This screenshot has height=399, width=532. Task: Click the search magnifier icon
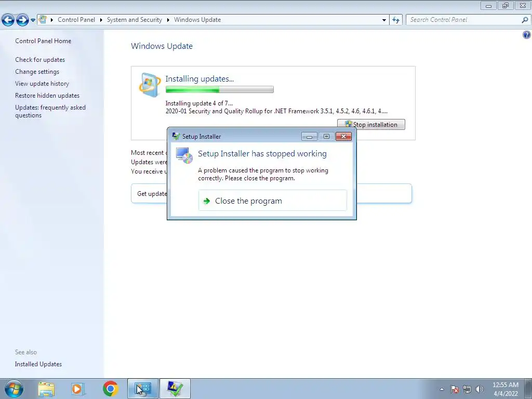click(525, 20)
